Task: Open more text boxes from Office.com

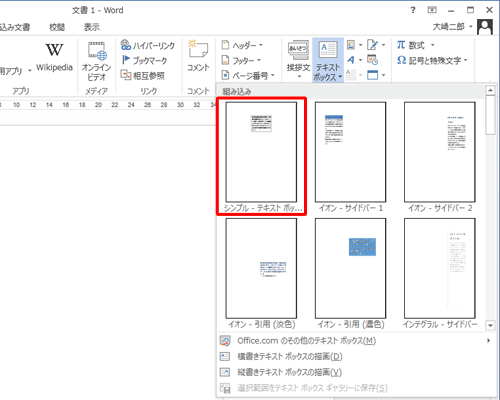Action: [355, 341]
